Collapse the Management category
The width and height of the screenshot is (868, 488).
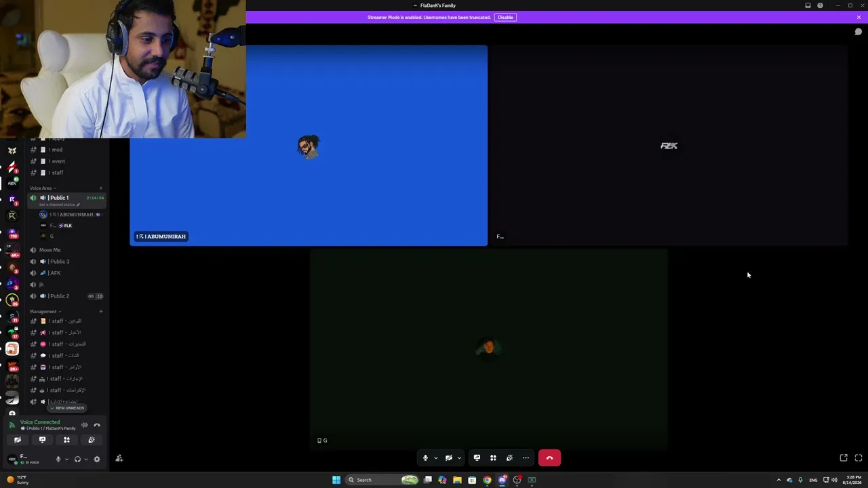[x=45, y=312]
